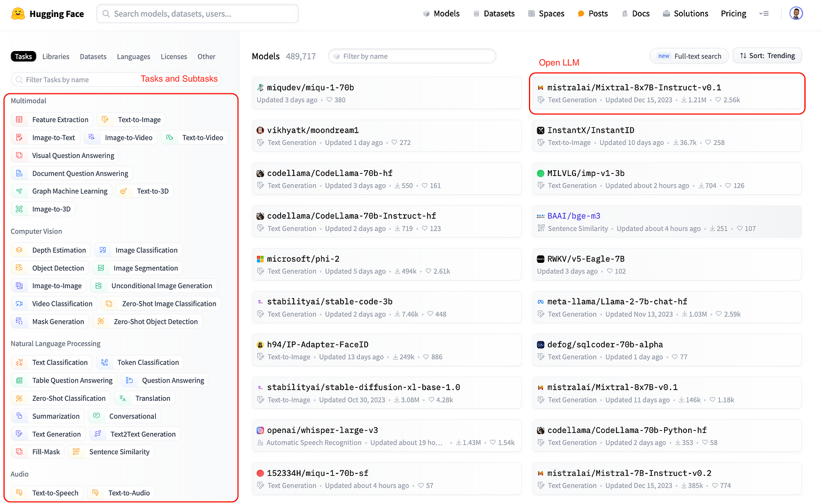Image resolution: width=822 pixels, height=504 pixels.
Task: Click your profile avatar in the top right
Action: pyautogui.click(x=796, y=13)
